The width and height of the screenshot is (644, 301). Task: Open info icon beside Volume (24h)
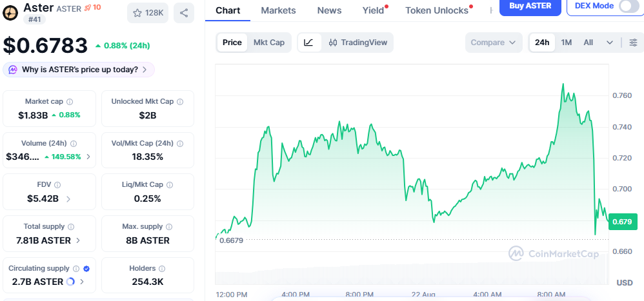point(74,144)
